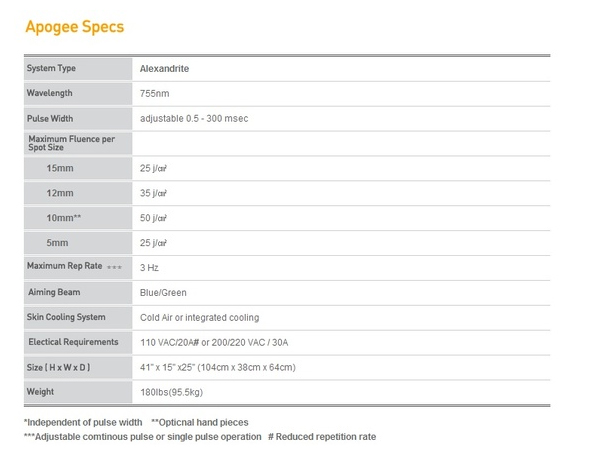Select the Aiming Beam Blue/Green value
The width and height of the screenshot is (598, 457).
click(163, 293)
